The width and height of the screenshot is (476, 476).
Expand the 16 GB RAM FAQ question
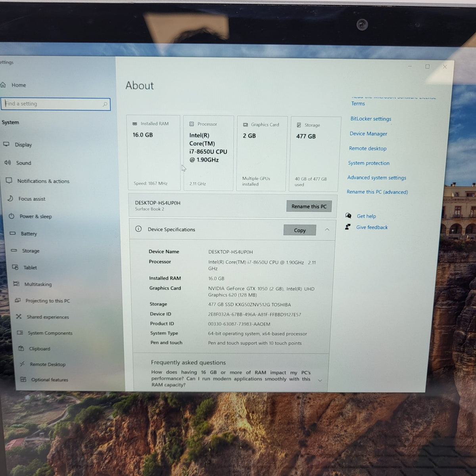point(320,380)
